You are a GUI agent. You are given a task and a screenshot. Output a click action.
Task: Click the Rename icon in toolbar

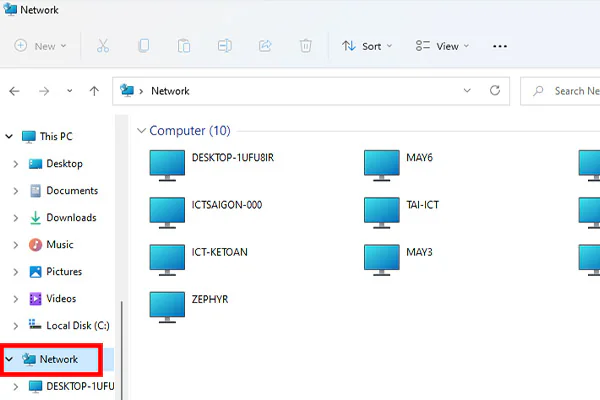225,46
